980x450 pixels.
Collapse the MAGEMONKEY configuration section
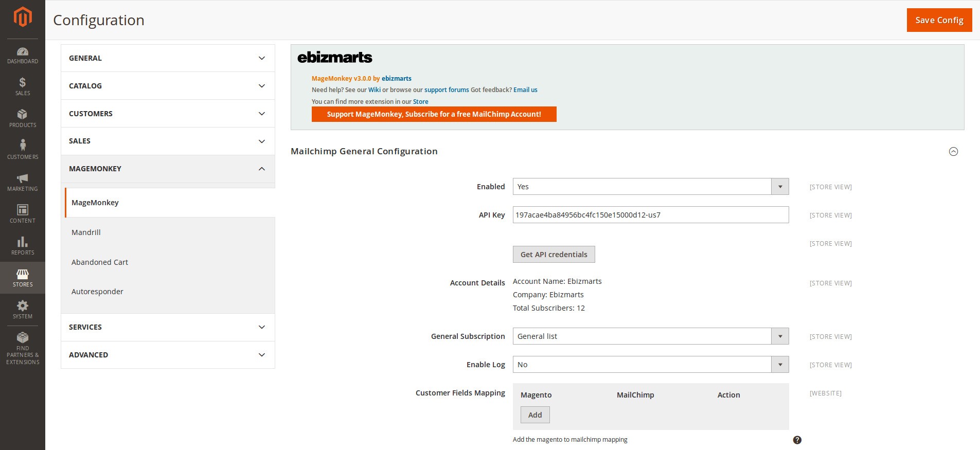(168, 169)
